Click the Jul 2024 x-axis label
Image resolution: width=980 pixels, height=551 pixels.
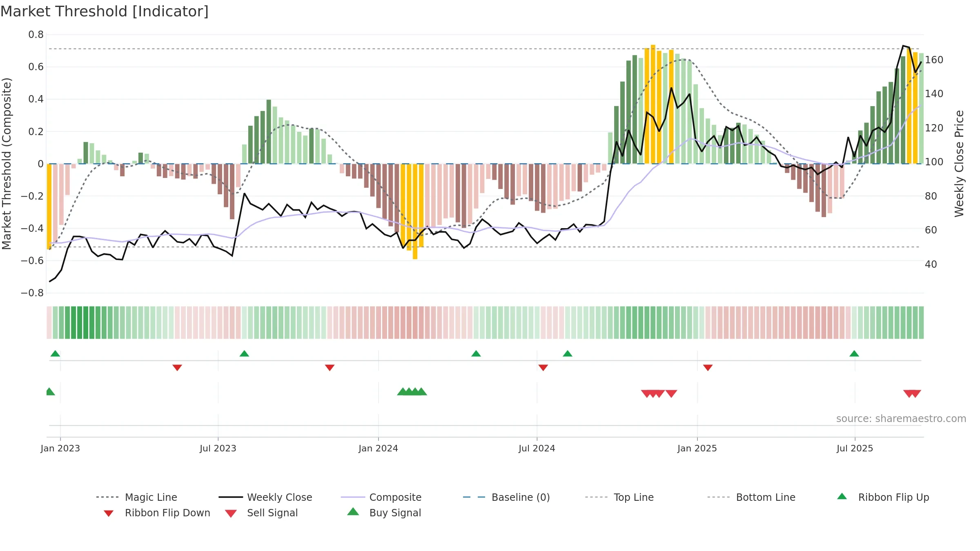537,448
